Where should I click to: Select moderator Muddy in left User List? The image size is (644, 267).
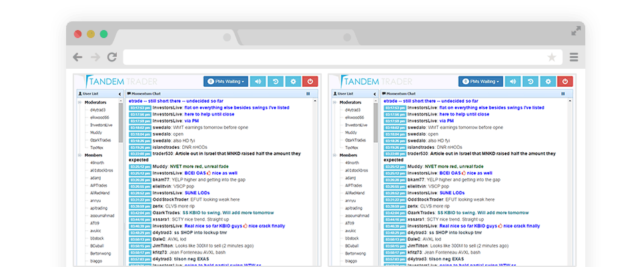(97, 132)
